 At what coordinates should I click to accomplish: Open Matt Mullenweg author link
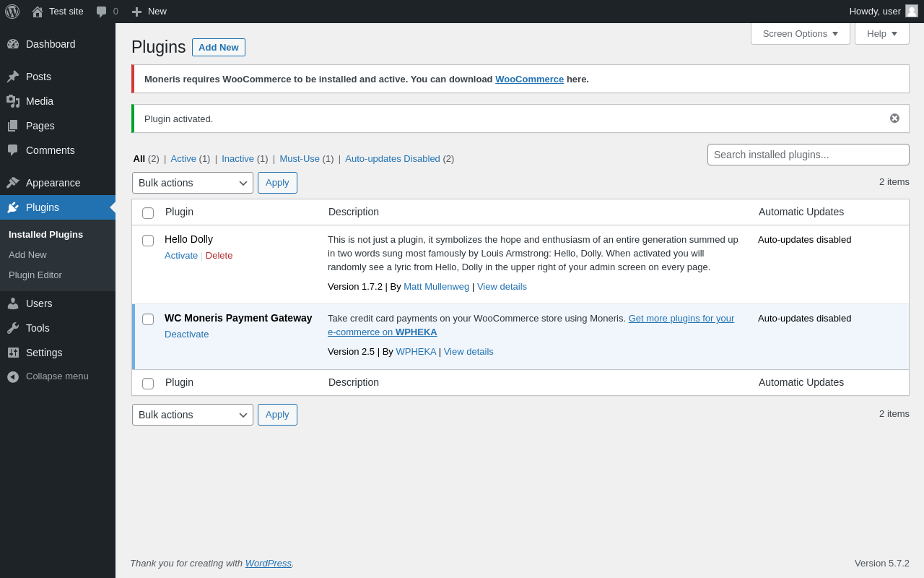(x=436, y=287)
